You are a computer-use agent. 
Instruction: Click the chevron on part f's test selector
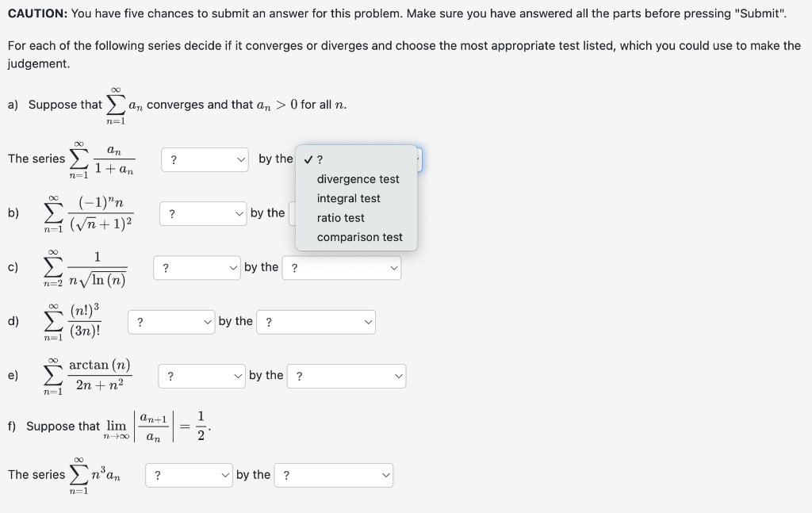click(386, 474)
